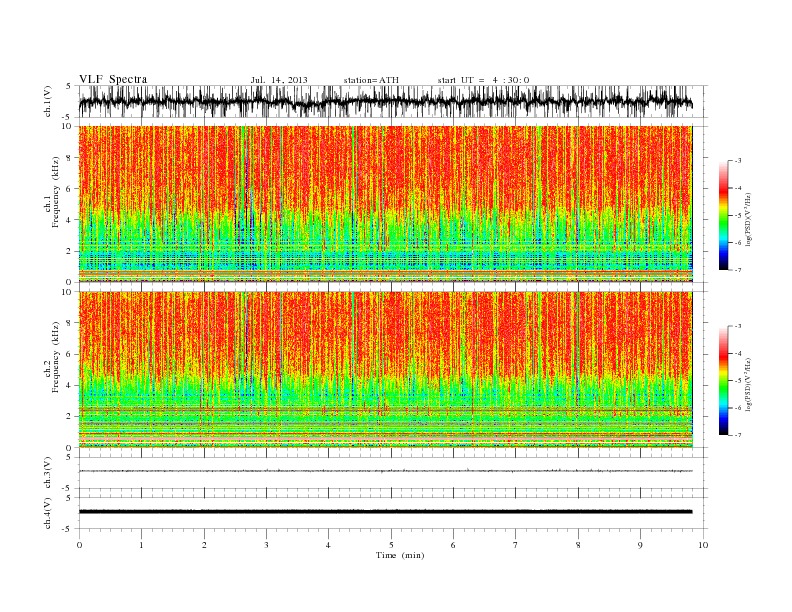Click the ch.1 spectrogram color bar
Screen dimensions: 792x612
[x=723, y=216]
